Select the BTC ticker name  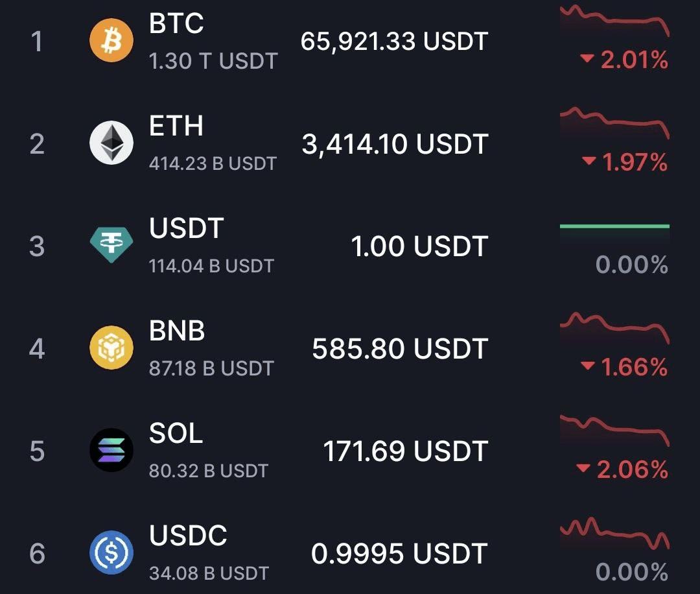point(176,23)
